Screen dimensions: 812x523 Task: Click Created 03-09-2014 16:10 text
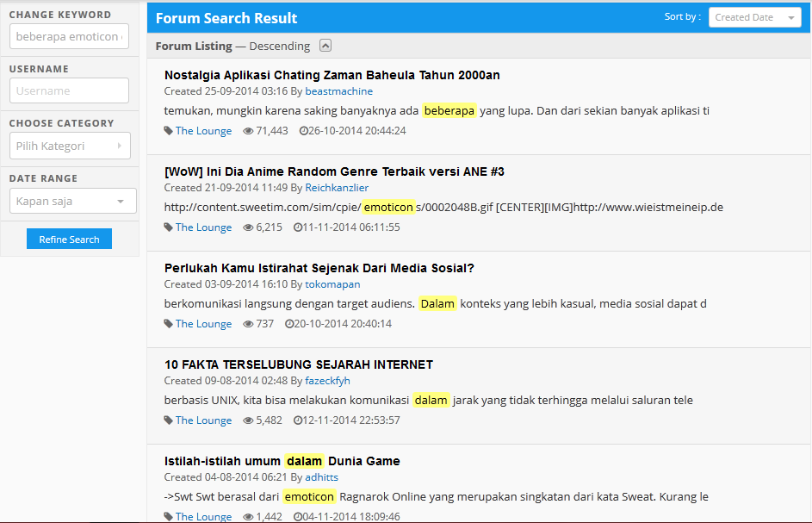coord(226,284)
